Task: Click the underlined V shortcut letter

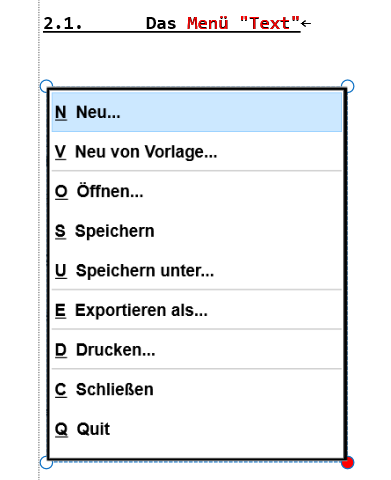Action: coord(60,152)
